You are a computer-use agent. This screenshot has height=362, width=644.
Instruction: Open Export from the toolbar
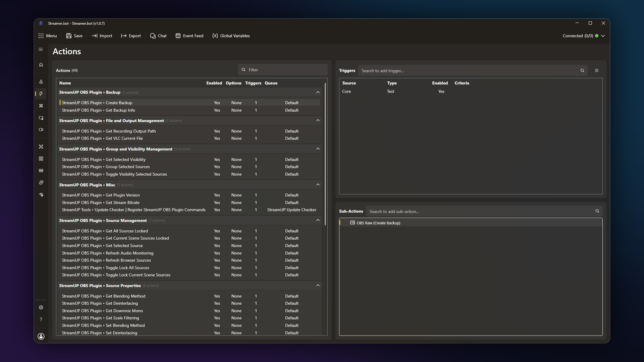pos(131,36)
